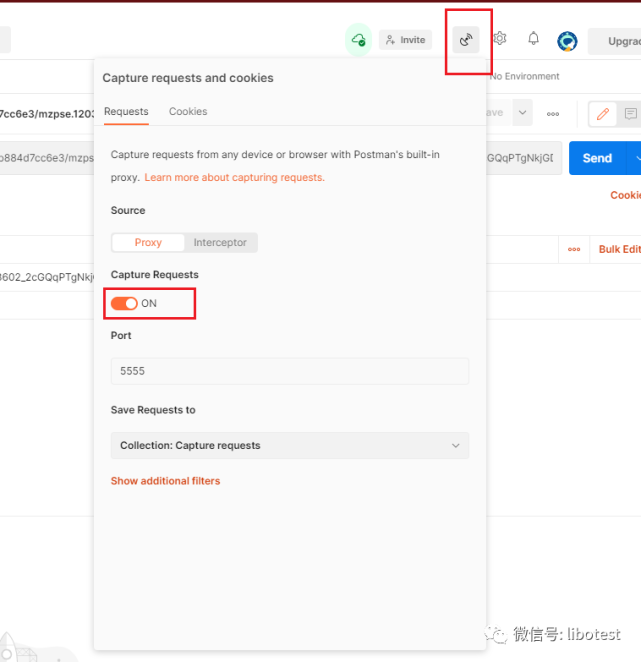
Task: Switch to the Cookies tab
Action: (x=188, y=111)
